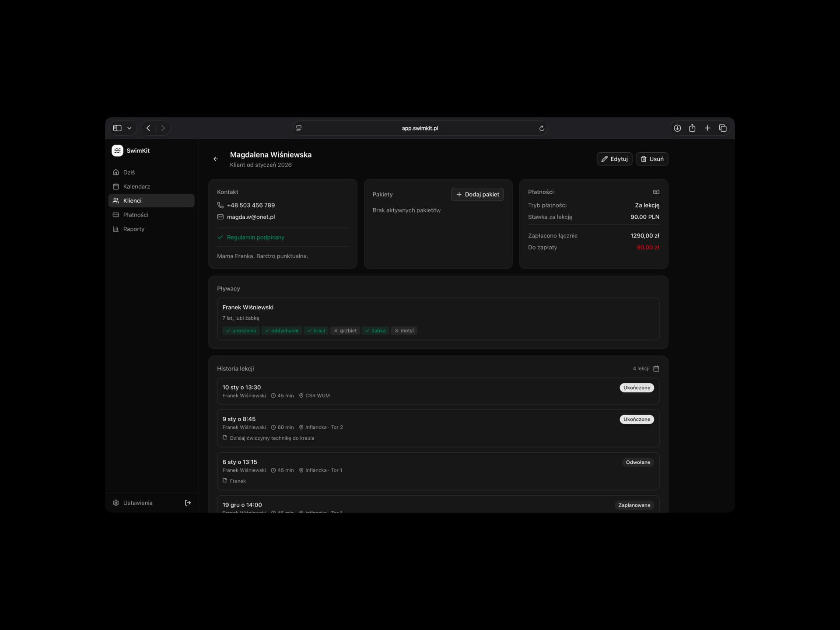
Task: Open Raporty via its chart icon
Action: [x=115, y=229]
